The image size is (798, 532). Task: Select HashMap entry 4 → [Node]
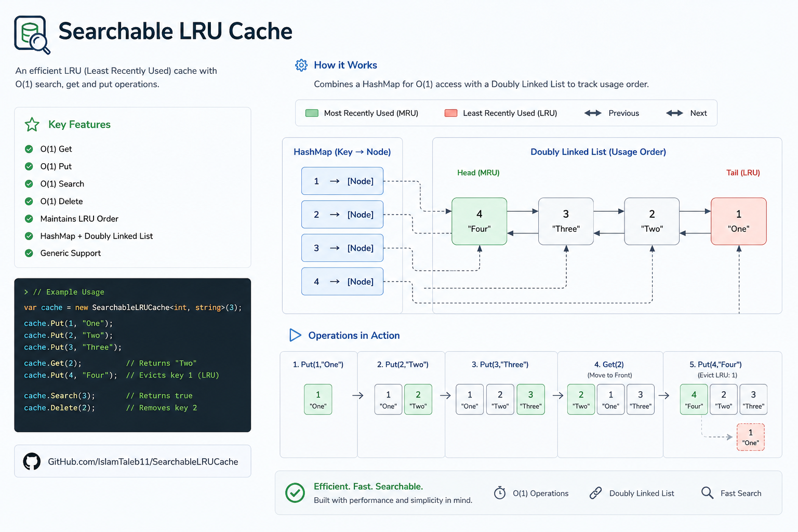click(x=342, y=282)
